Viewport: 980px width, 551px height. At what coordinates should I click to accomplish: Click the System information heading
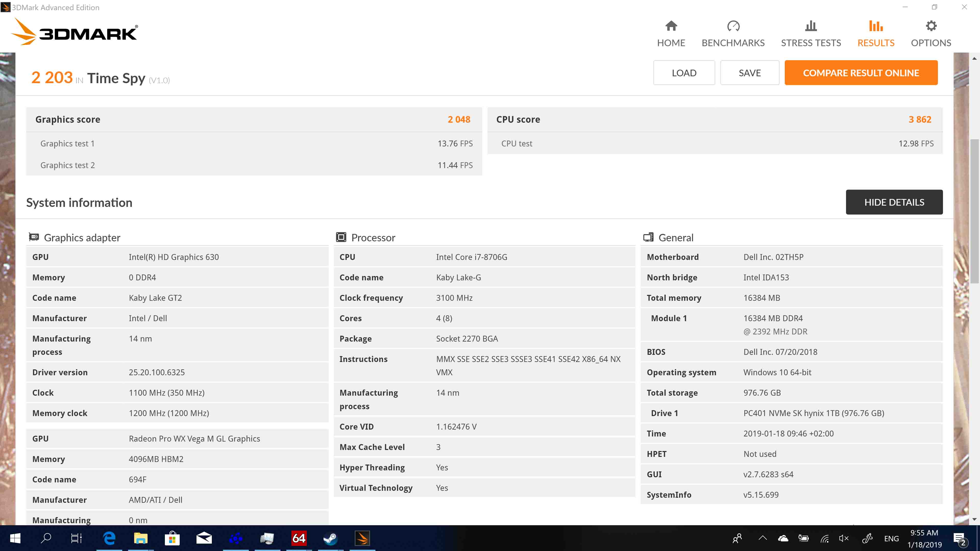coord(79,202)
